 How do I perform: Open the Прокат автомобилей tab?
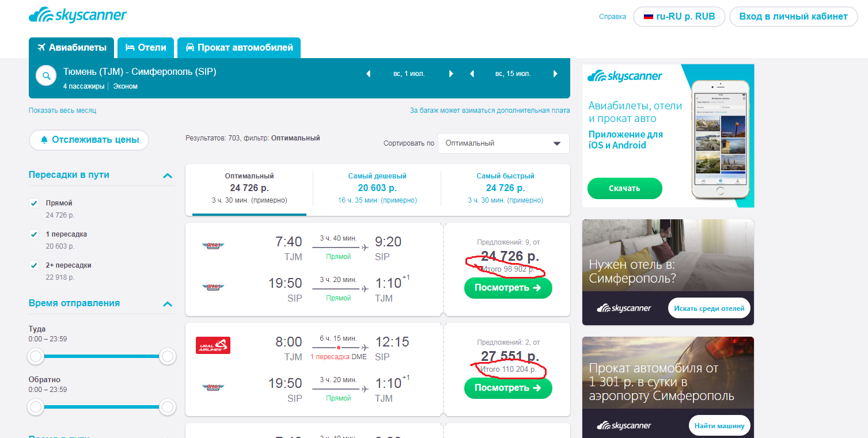(x=239, y=48)
